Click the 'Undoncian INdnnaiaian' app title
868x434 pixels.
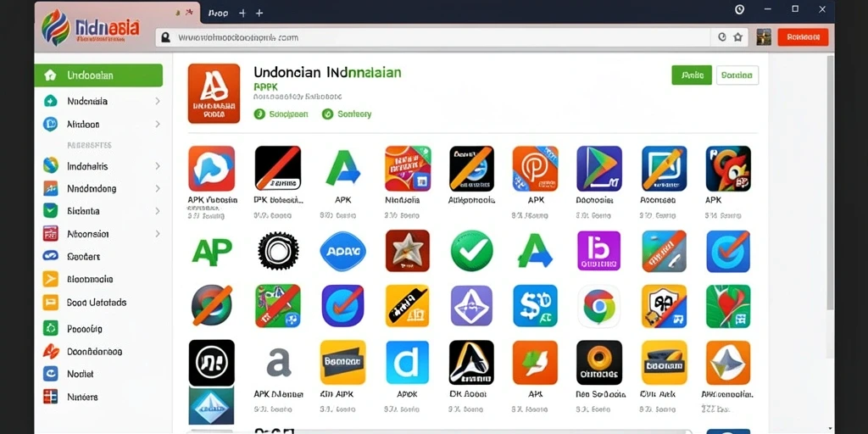pyautogui.click(x=327, y=73)
